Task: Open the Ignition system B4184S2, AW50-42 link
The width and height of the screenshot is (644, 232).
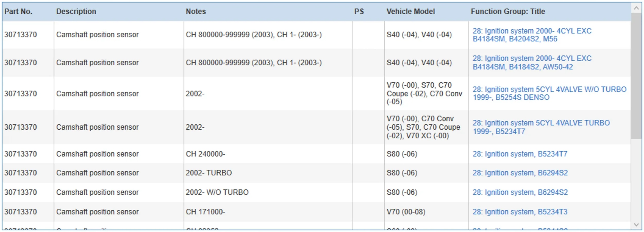Action: (532, 63)
